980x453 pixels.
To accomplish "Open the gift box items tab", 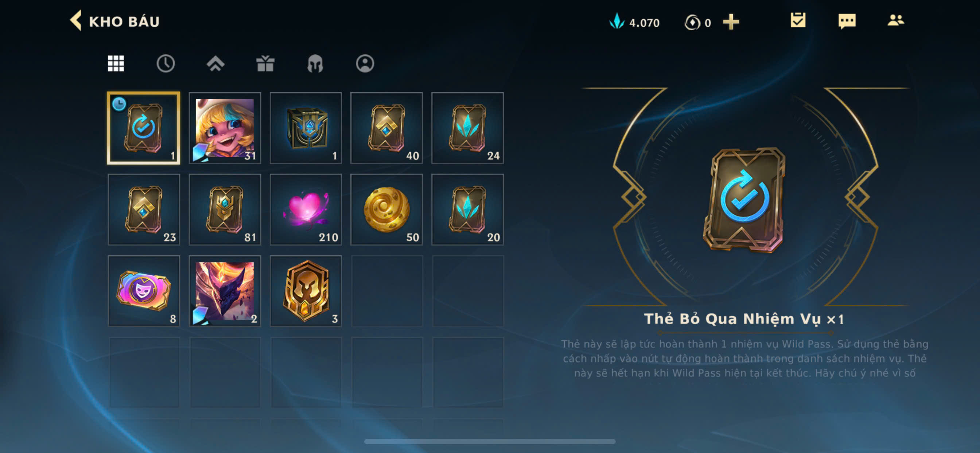I will coord(265,63).
